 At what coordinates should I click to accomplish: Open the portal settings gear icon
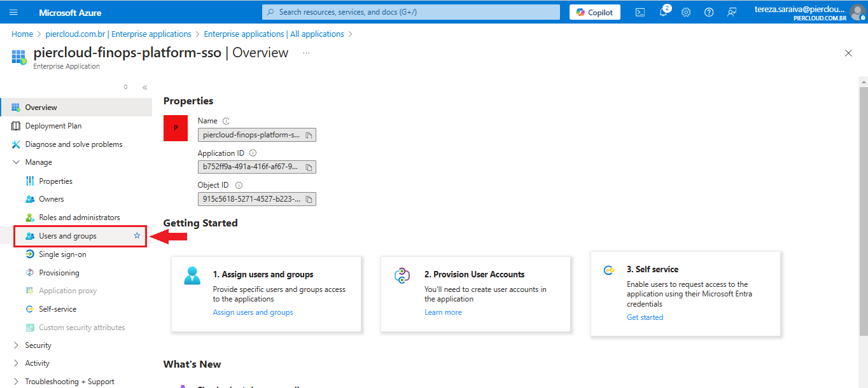(686, 12)
